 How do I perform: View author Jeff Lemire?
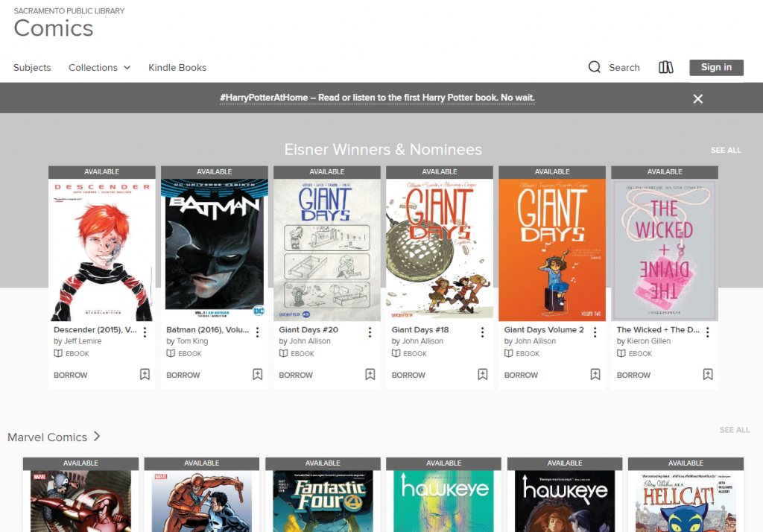83,341
